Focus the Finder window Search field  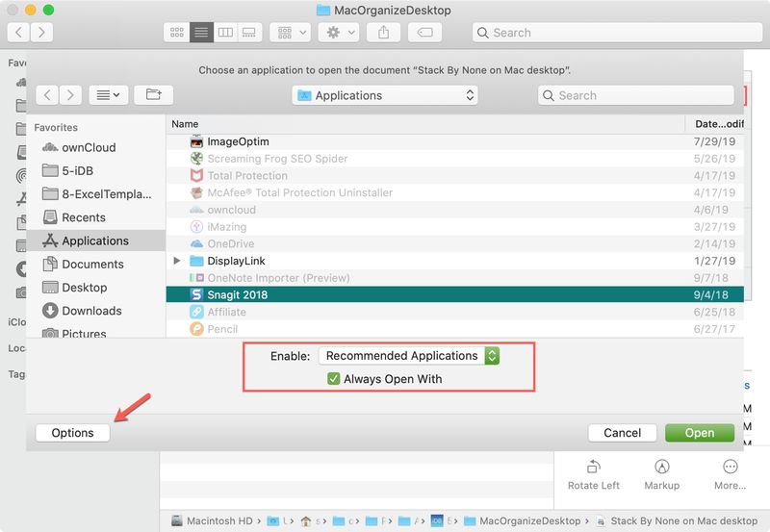(617, 33)
